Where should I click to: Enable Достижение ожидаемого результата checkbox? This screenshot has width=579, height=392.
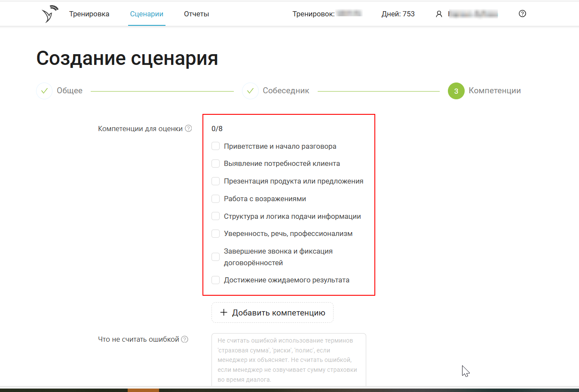click(216, 280)
